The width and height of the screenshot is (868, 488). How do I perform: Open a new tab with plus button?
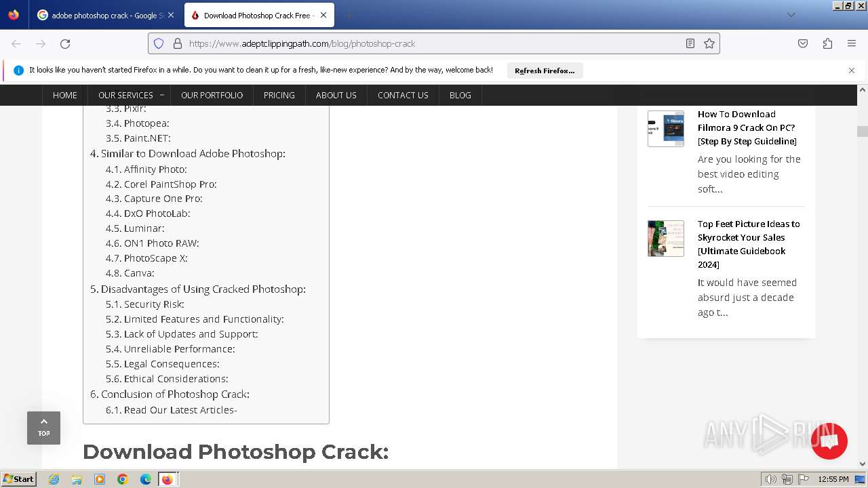[349, 15]
